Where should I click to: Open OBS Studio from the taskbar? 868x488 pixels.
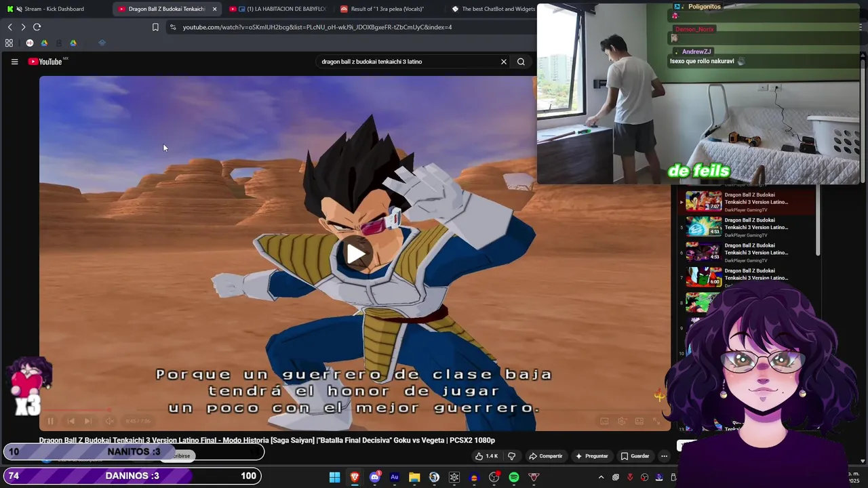(x=494, y=477)
